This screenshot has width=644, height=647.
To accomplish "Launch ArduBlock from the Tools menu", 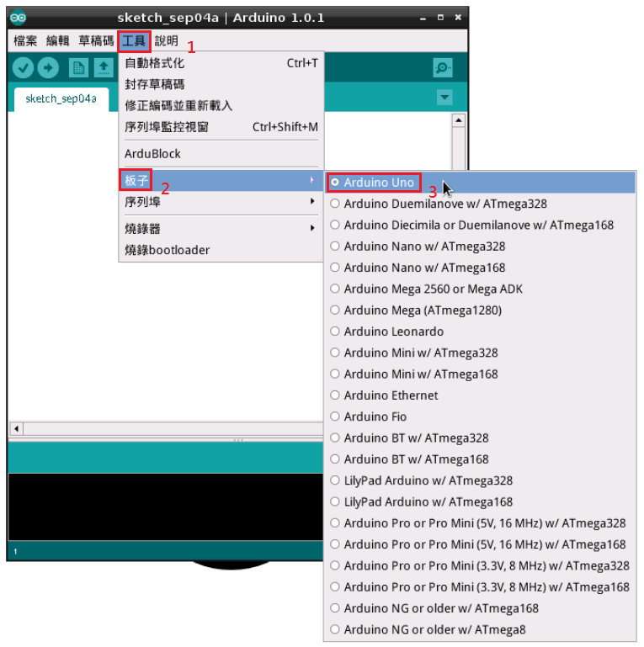I will click(x=221, y=154).
